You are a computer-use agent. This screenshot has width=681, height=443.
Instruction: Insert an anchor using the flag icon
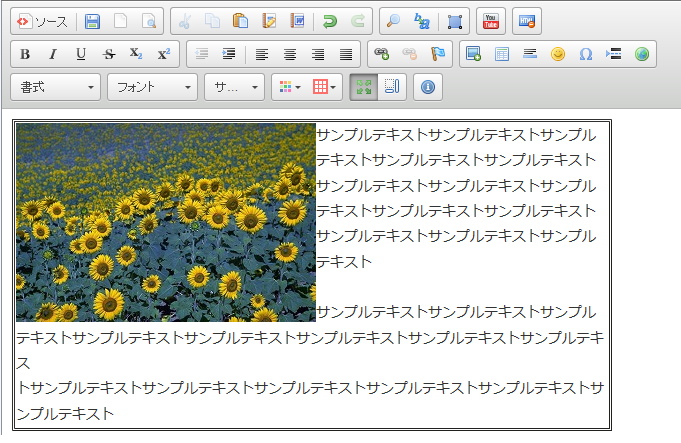pos(437,54)
